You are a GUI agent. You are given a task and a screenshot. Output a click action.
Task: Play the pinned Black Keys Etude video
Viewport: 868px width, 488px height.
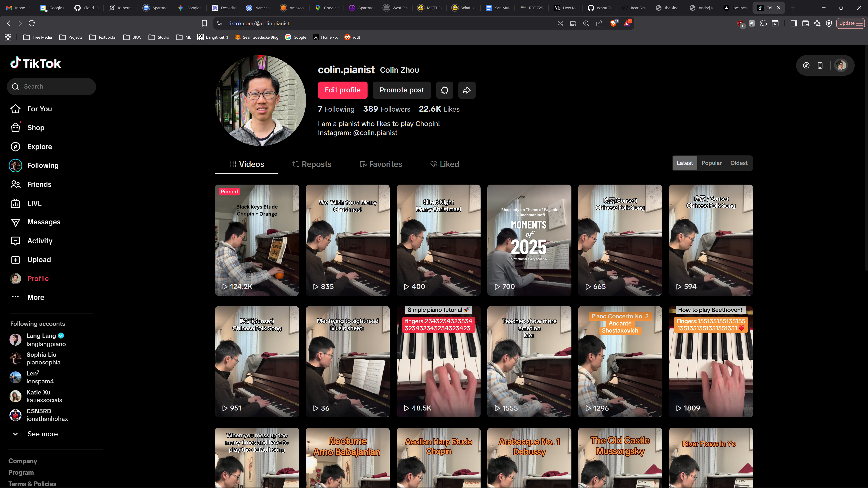pos(257,240)
